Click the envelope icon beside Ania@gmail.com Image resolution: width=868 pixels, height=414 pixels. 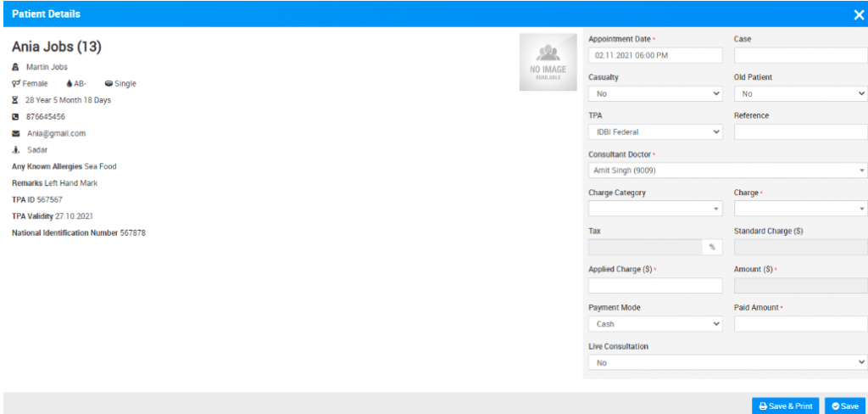(16, 133)
